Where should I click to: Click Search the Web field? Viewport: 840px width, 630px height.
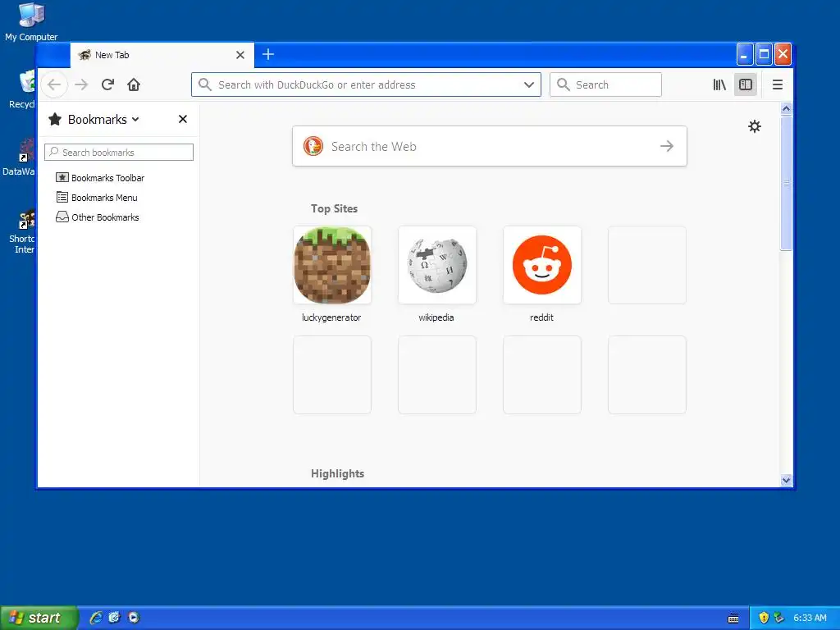(x=490, y=146)
